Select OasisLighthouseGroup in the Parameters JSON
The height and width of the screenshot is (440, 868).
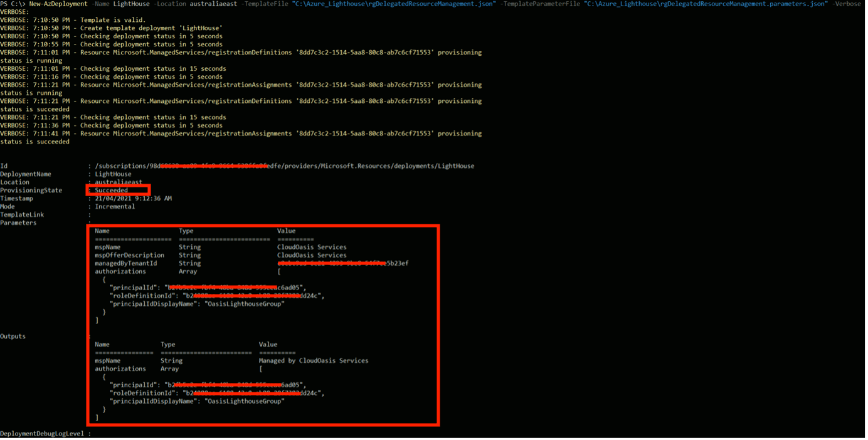coord(245,304)
